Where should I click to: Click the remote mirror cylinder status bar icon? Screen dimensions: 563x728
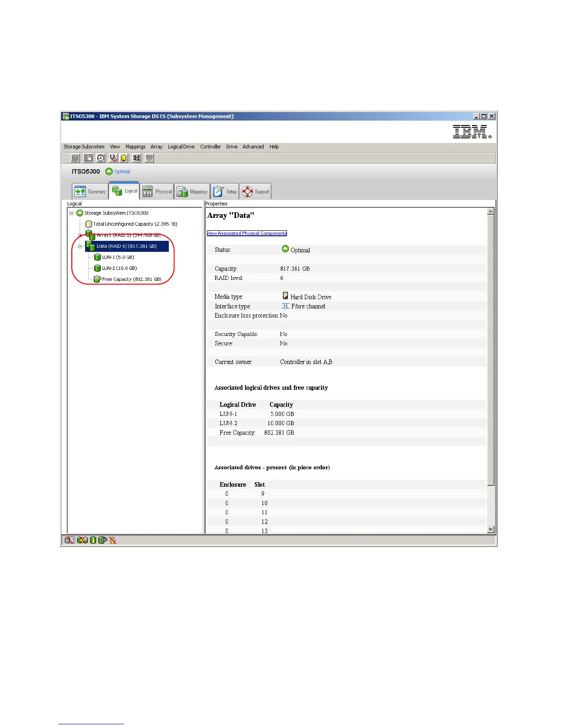pyautogui.click(x=103, y=540)
